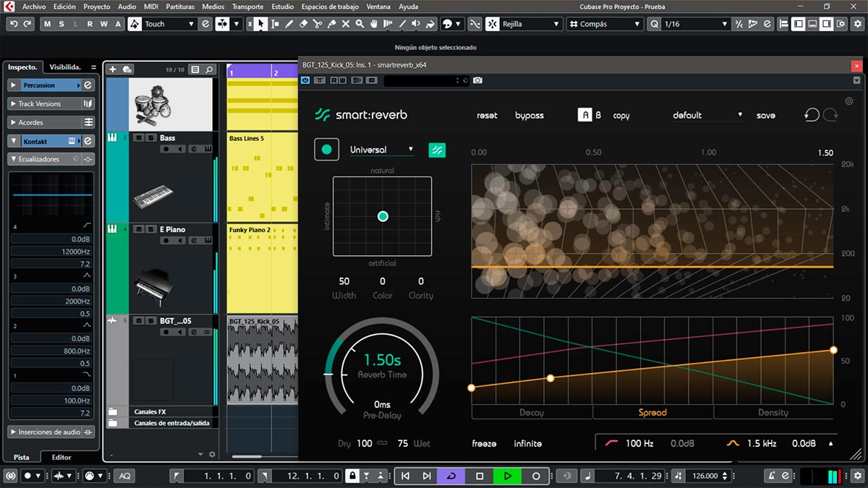Image resolution: width=868 pixels, height=488 pixels.
Task: Switch to the Editor tab
Action: point(61,457)
